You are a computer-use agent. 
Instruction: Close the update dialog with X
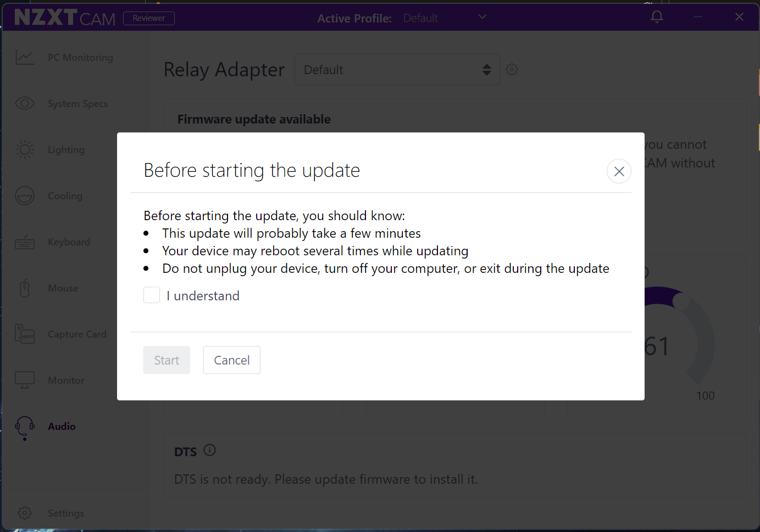tap(619, 171)
